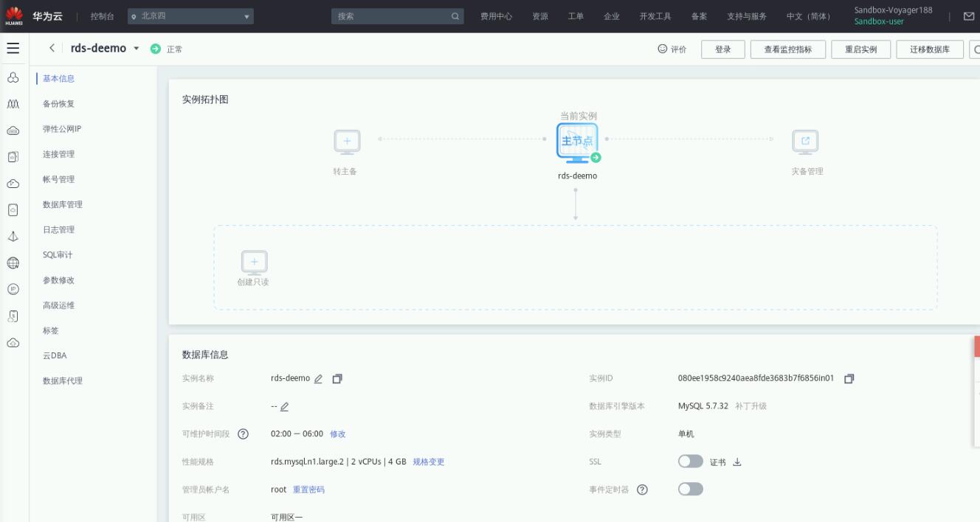The height and width of the screenshot is (522, 980).
Task: Open 连接管理 page
Action: pyautogui.click(x=59, y=154)
